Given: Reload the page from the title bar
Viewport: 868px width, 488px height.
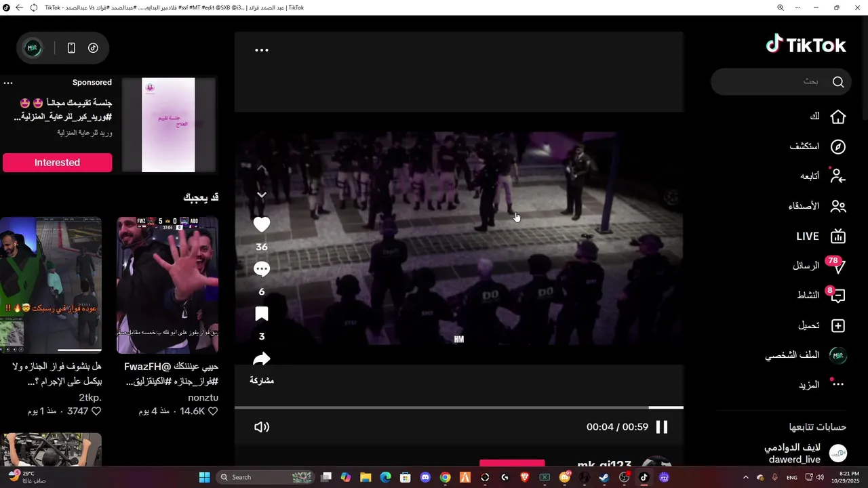Looking at the screenshot, I should coord(35,7).
